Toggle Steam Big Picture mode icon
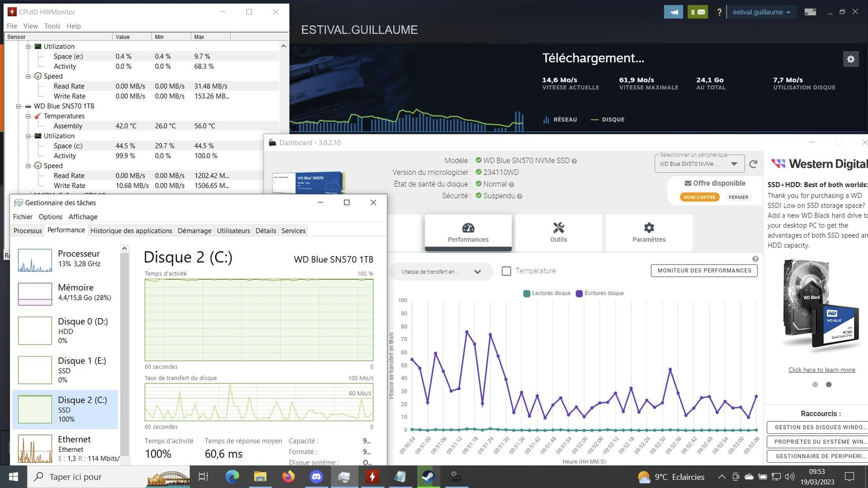The image size is (868, 488). point(810,12)
